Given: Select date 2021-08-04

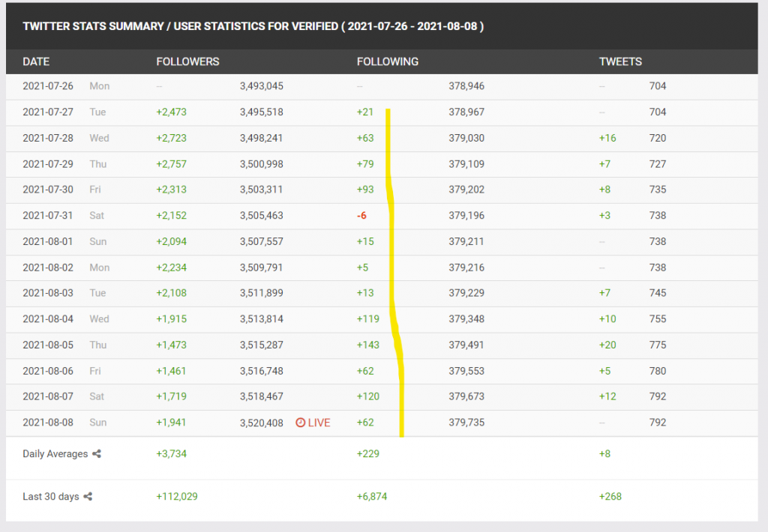Looking at the screenshot, I should pyautogui.click(x=47, y=318).
